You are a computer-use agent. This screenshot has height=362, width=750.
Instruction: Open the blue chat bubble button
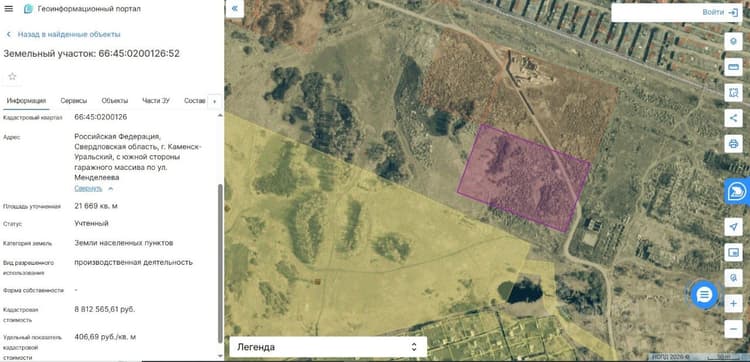click(x=704, y=295)
